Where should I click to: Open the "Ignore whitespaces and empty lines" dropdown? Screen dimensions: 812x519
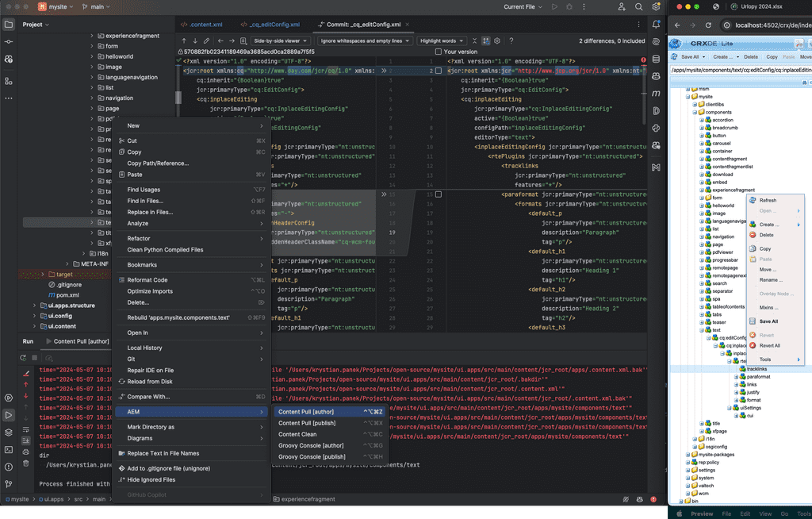(363, 40)
